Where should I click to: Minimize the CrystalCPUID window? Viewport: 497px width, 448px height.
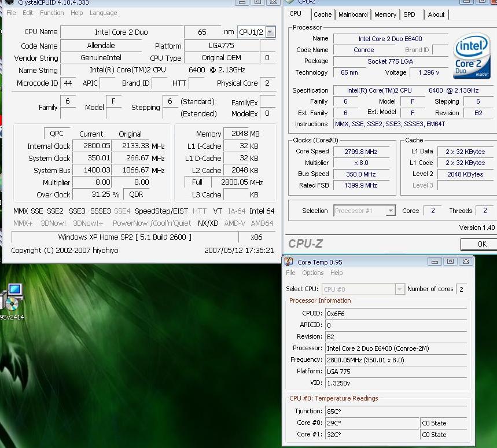(242, 2)
